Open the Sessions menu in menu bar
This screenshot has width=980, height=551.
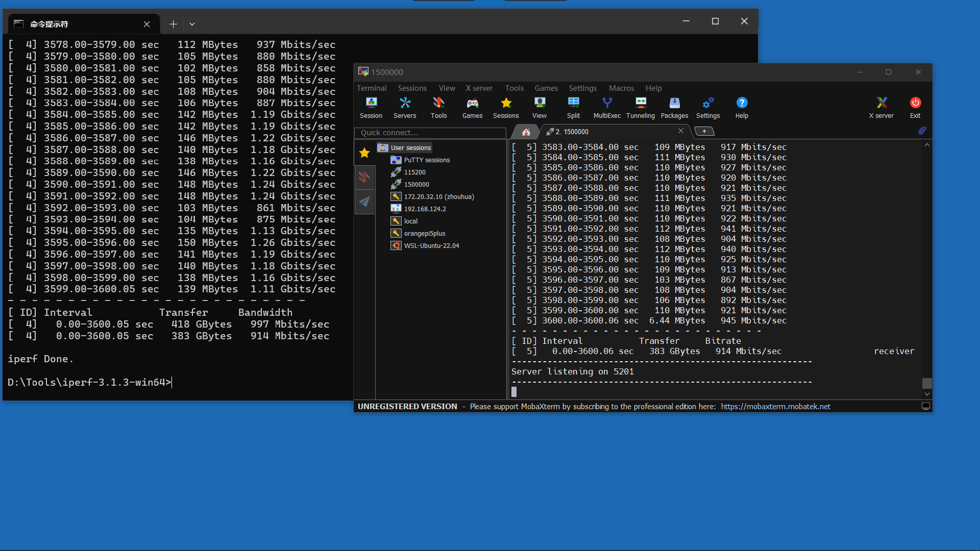pyautogui.click(x=412, y=88)
